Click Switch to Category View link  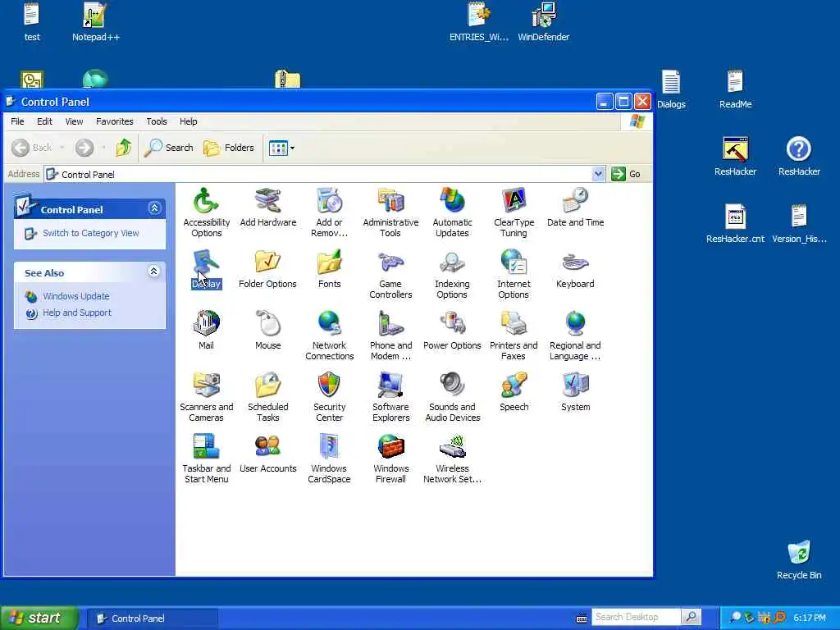[90, 233]
